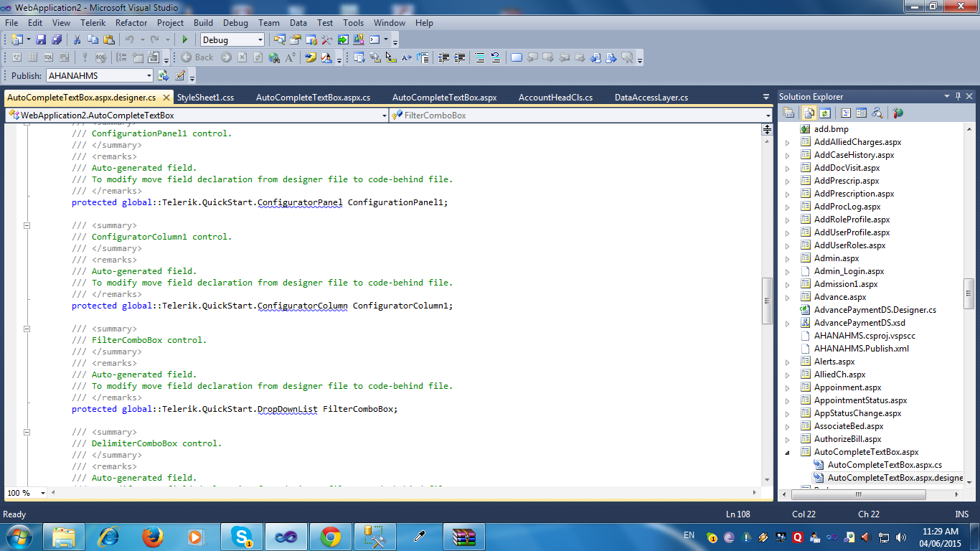Comment out selected lines icon
980x551 pixels.
pos(480,57)
